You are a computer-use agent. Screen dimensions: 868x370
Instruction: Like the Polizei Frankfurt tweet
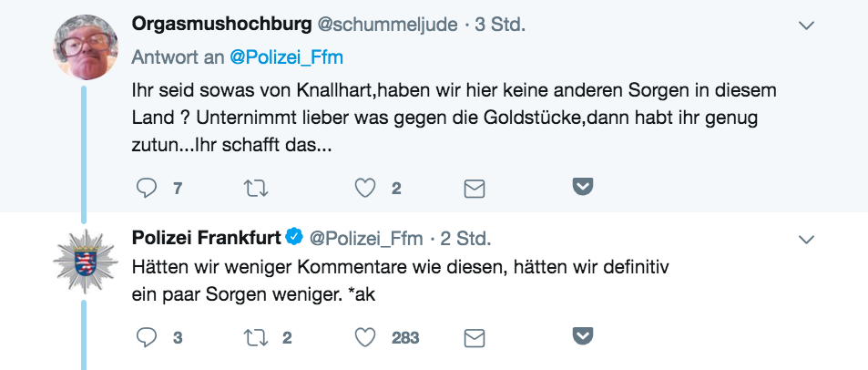365,337
